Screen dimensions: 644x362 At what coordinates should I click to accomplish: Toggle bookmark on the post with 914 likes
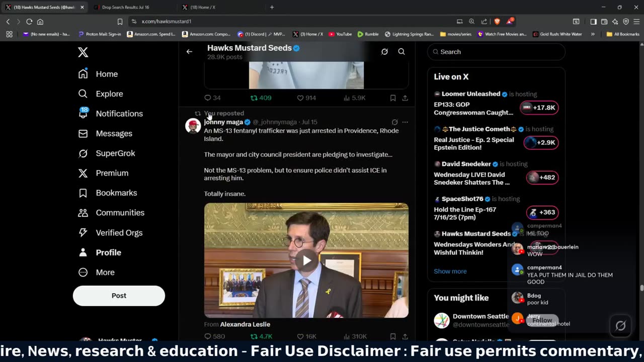(x=393, y=98)
